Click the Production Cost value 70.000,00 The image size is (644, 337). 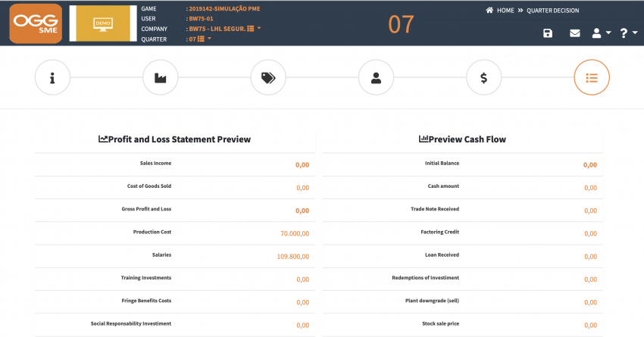pos(295,233)
